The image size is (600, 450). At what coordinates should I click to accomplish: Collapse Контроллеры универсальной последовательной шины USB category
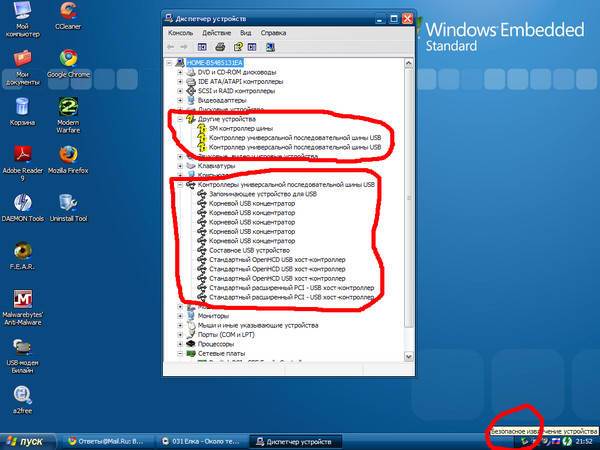tap(180, 184)
